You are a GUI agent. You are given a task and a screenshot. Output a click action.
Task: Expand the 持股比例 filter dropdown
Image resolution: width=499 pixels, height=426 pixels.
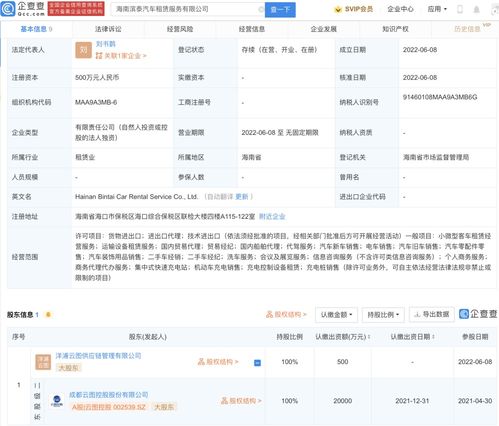click(x=383, y=315)
